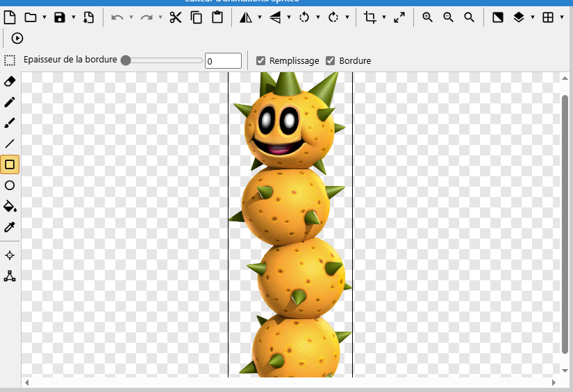This screenshot has height=392, width=573.
Task: Expand the layers dropdown arrow
Action: pyautogui.click(x=533, y=17)
